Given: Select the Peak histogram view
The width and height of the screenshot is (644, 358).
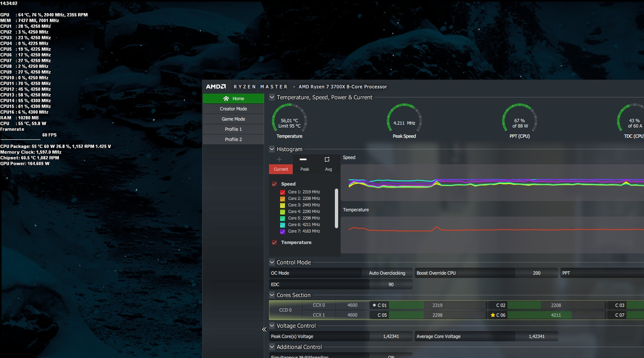Looking at the screenshot, I should click(x=305, y=169).
